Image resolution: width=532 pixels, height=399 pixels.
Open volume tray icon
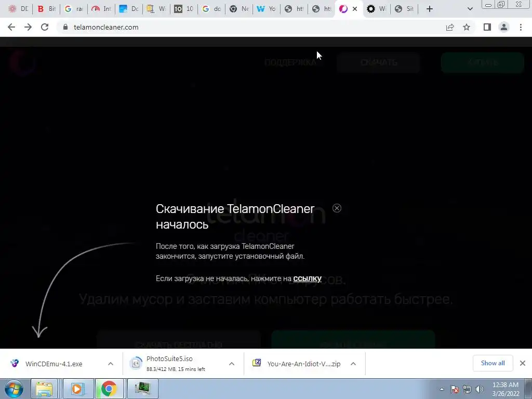click(480, 389)
